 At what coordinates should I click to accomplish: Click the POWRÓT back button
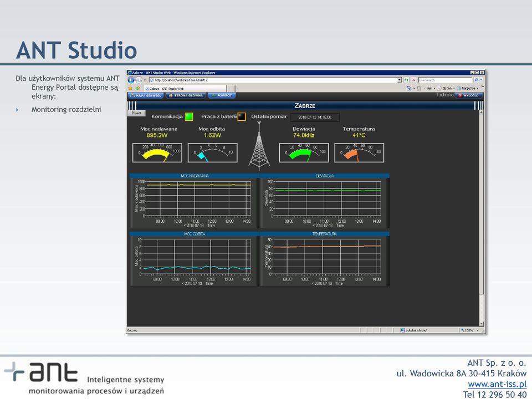222,96
